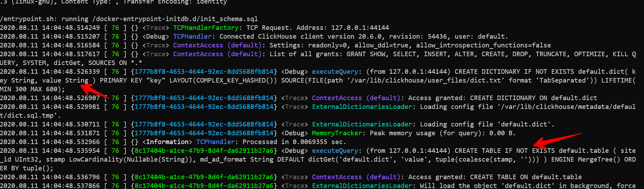This screenshot has width=644, height=189.
Task: Click 'TRUNCATE,' in the grants list
Action: 553,54
